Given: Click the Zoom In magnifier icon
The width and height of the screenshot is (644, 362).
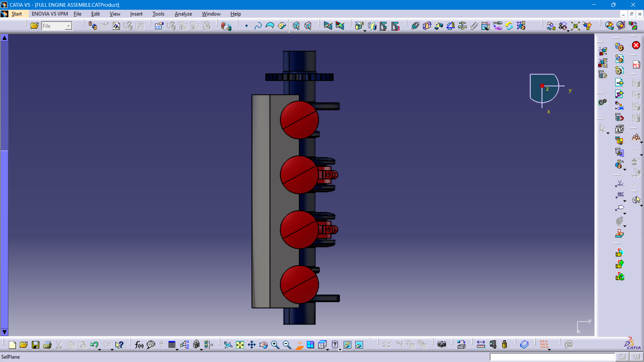Looking at the screenshot, I should pyautogui.click(x=275, y=345).
